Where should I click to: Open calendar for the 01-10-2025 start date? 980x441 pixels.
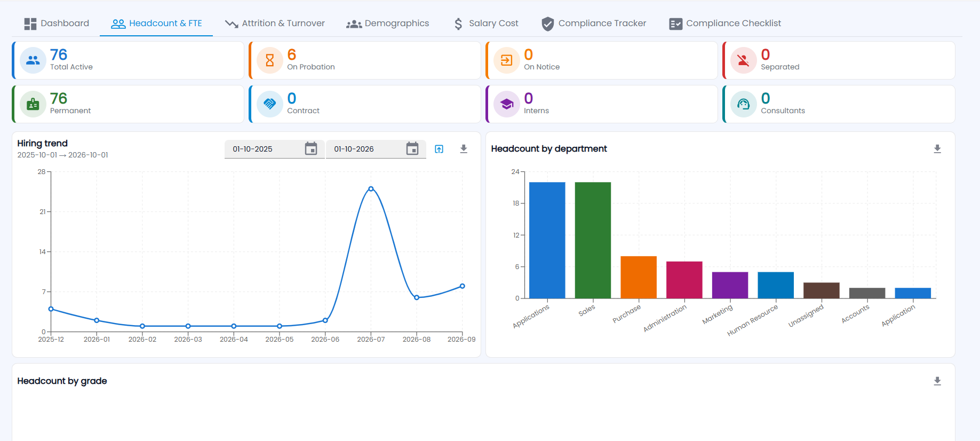click(x=311, y=148)
